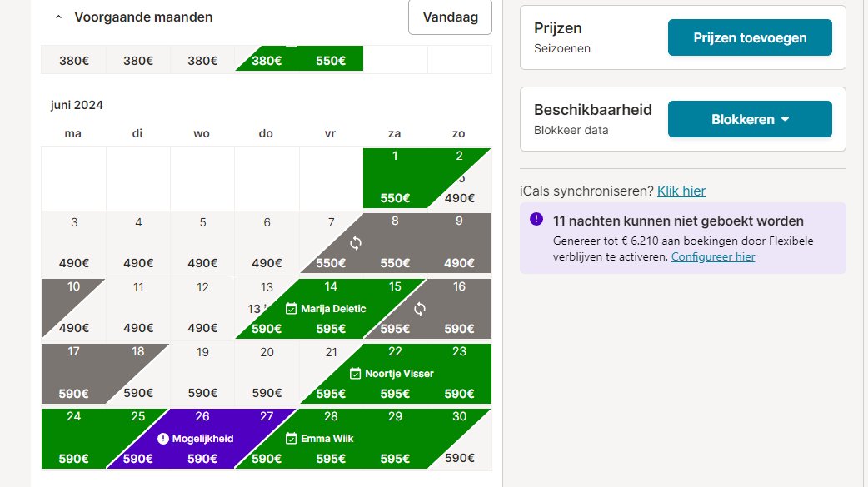Open the Klik hier iCal sync link
This screenshot has height=487, width=868.
tap(681, 191)
